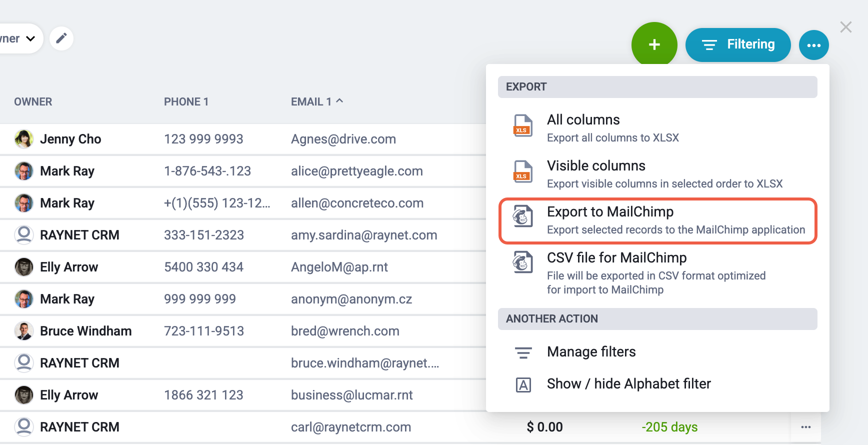
Task: Click the $ 0.00 amount cell
Action: (544, 427)
